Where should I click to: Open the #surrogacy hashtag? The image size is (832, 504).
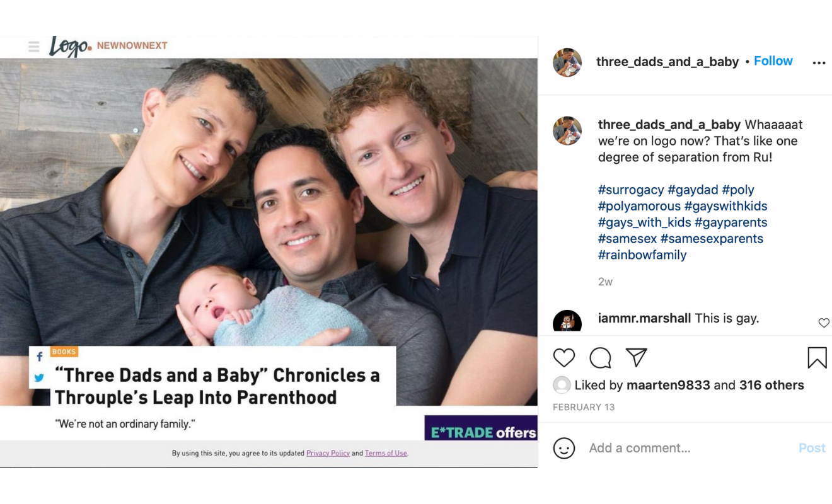tap(630, 190)
